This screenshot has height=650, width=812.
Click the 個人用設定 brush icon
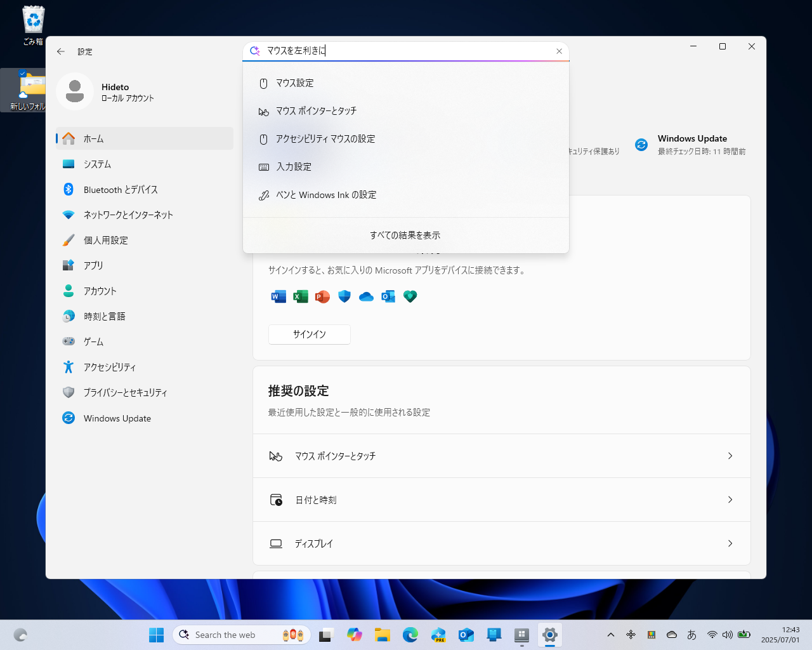(x=69, y=240)
